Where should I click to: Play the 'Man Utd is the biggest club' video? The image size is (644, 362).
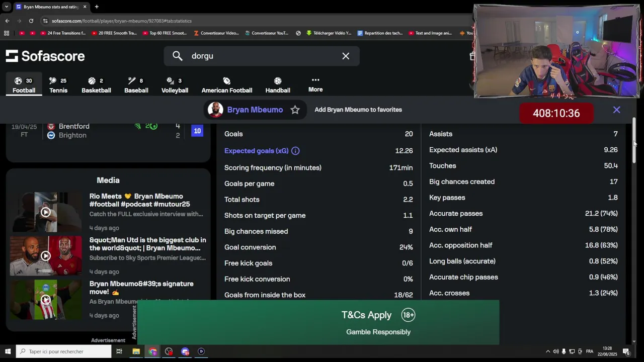point(46,256)
